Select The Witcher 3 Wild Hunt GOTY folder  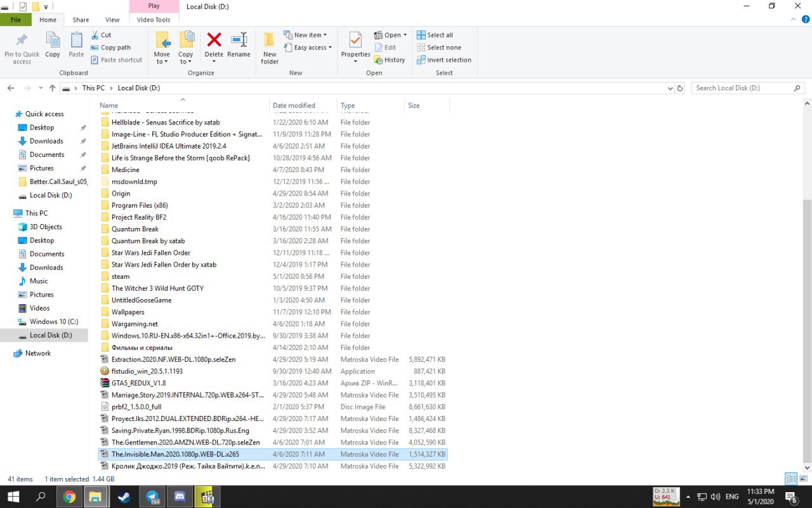pos(157,288)
